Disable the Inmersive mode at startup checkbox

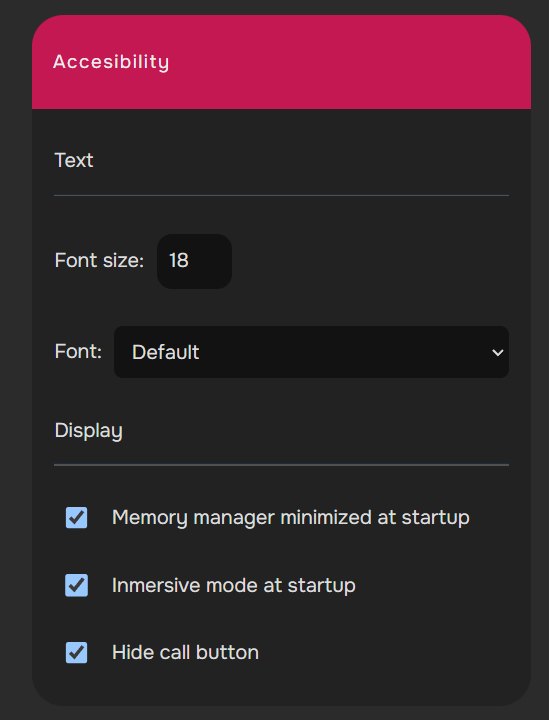[x=77, y=585]
